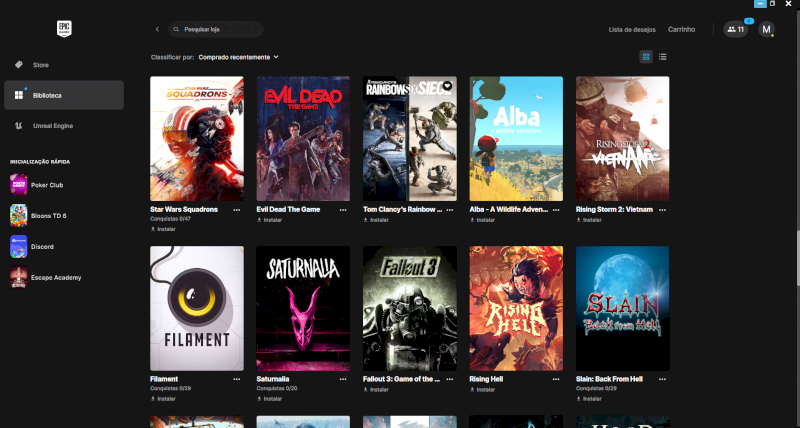
Task: Open the M profile avatar menu
Action: coord(766,30)
